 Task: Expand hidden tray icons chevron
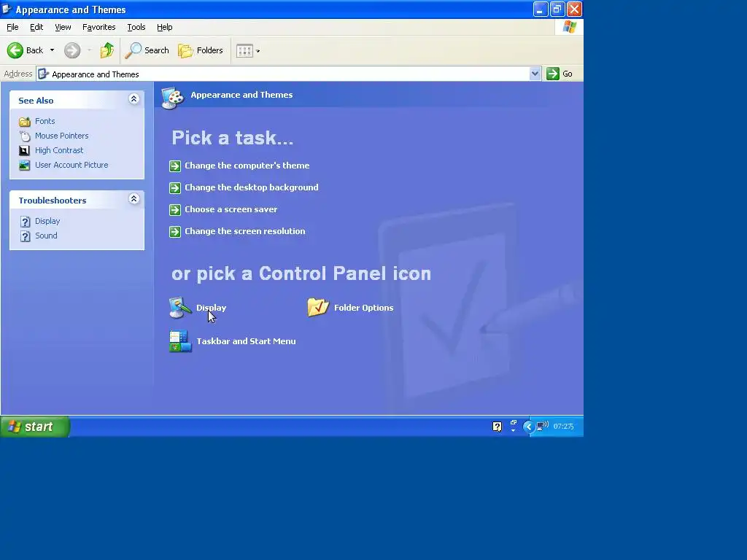pos(528,427)
